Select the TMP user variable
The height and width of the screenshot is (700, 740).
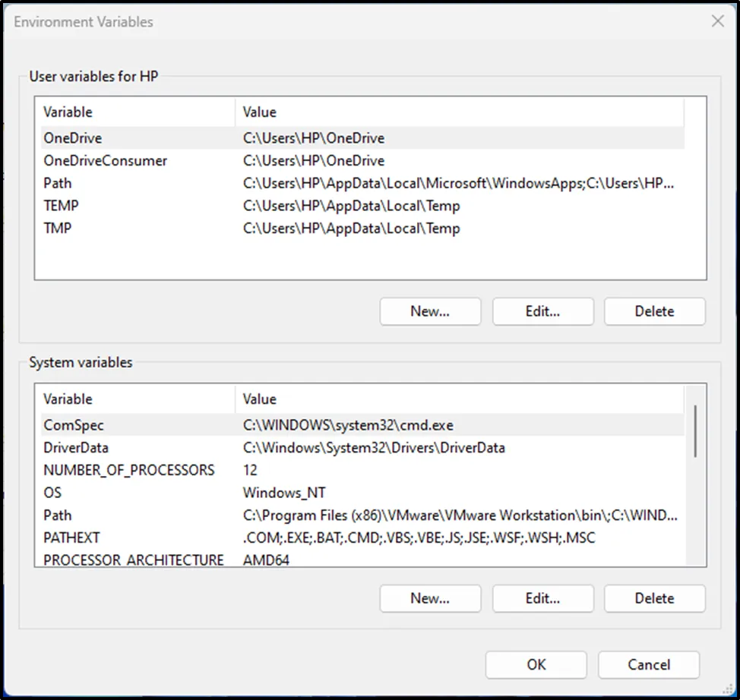tap(58, 228)
